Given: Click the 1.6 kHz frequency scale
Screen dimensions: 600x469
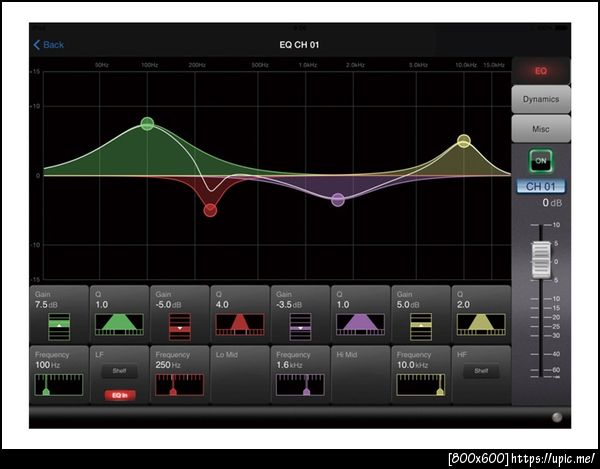Looking at the screenshot, I should pyautogui.click(x=300, y=385).
